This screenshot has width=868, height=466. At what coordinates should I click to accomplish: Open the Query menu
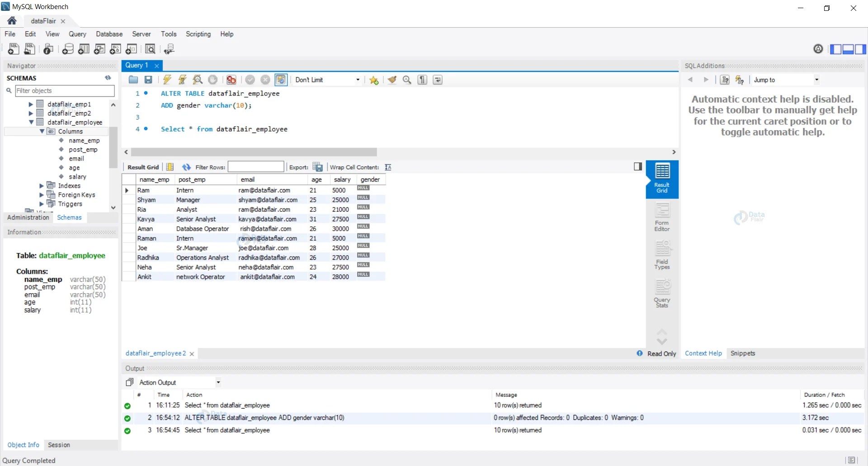(77, 34)
